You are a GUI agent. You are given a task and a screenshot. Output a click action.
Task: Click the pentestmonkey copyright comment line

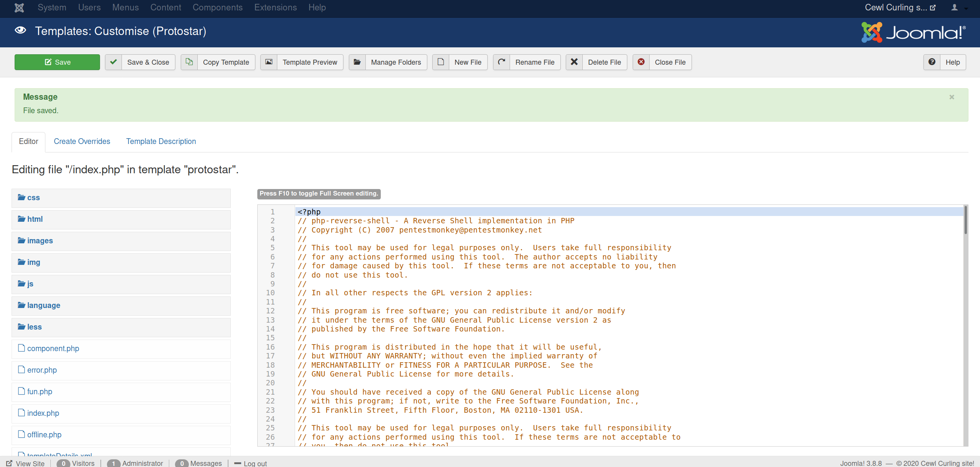[x=420, y=230]
